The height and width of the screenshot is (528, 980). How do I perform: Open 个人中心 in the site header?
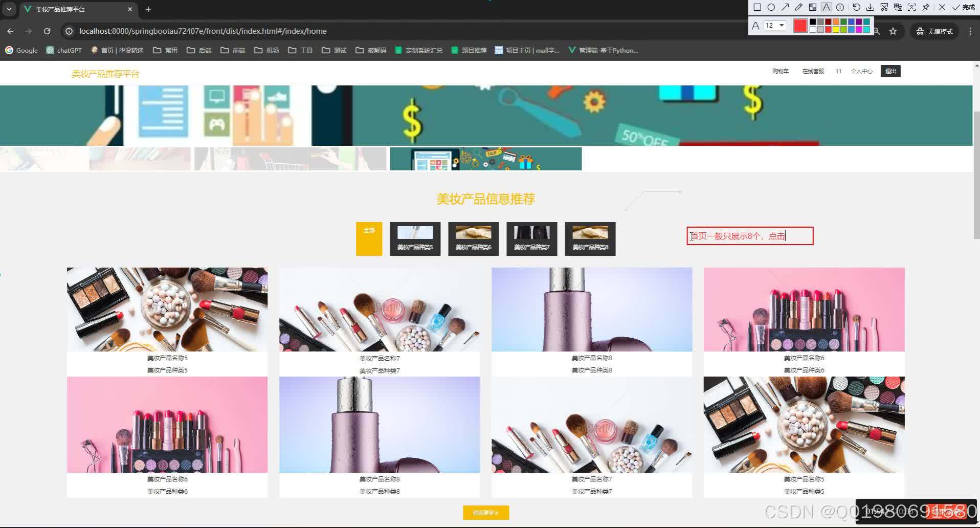pos(862,71)
